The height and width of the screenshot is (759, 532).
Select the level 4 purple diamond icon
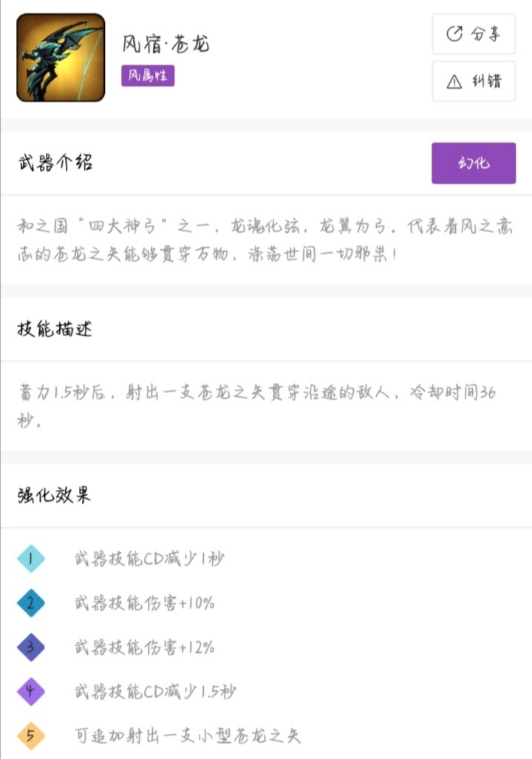tap(30, 692)
